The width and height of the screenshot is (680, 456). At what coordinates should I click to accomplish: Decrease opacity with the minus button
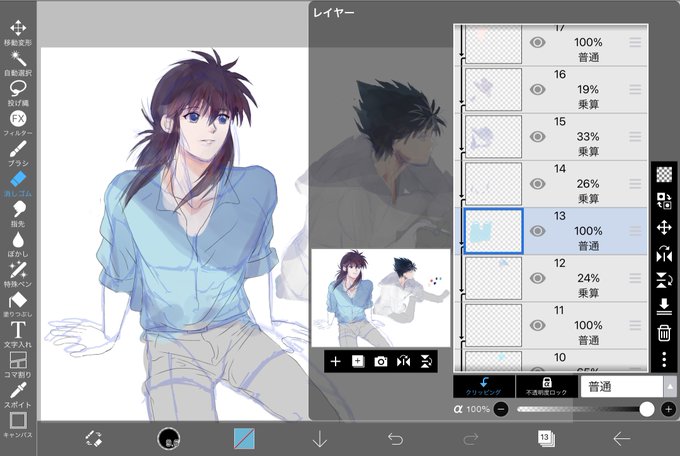tap(501, 409)
